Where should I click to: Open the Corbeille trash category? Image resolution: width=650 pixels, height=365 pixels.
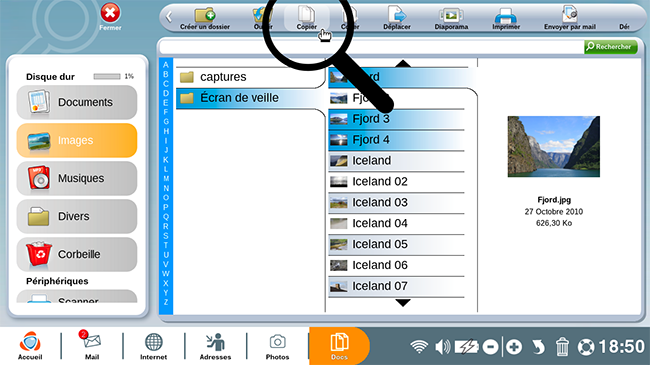tap(77, 254)
